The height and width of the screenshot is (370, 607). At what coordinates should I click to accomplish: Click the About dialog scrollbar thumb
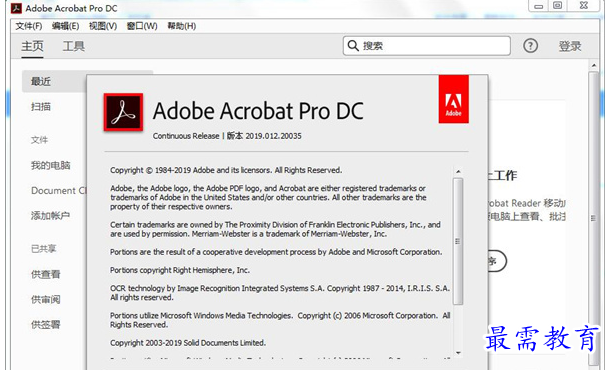tap(458, 241)
